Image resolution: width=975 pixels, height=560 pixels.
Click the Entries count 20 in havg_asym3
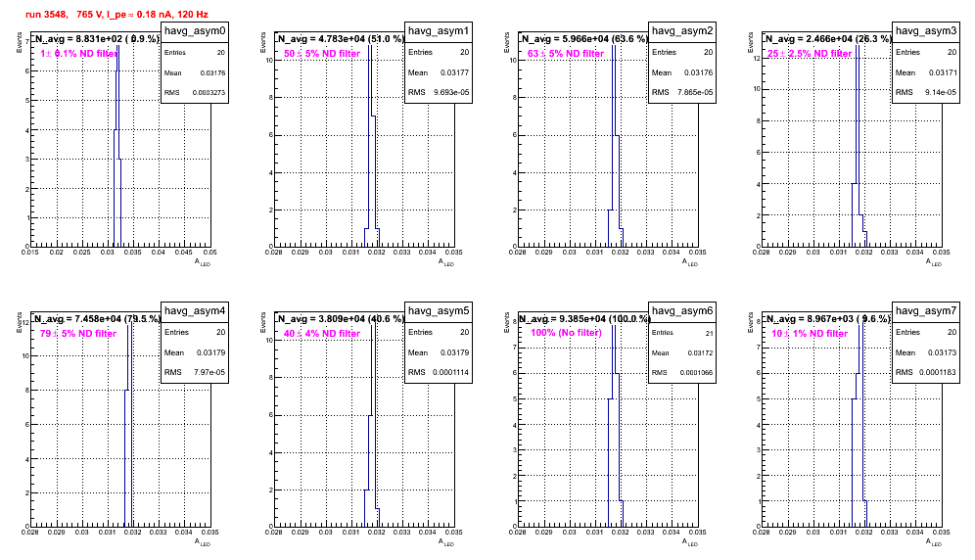tap(952, 52)
